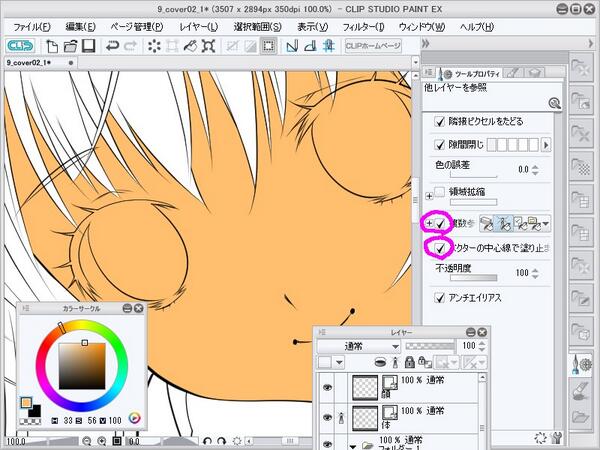The height and width of the screenshot is (450, 600).
Task: Open the 通常 blend mode dropdown
Action: click(359, 346)
